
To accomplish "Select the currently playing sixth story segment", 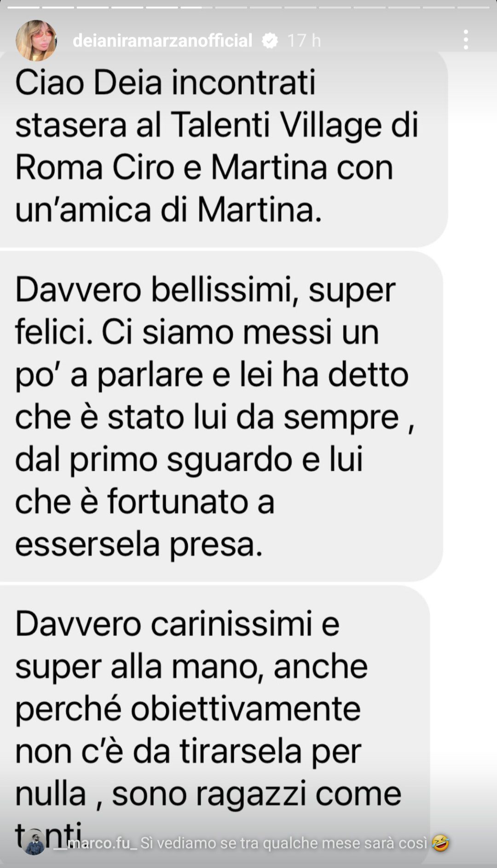I will click(x=196, y=7).
